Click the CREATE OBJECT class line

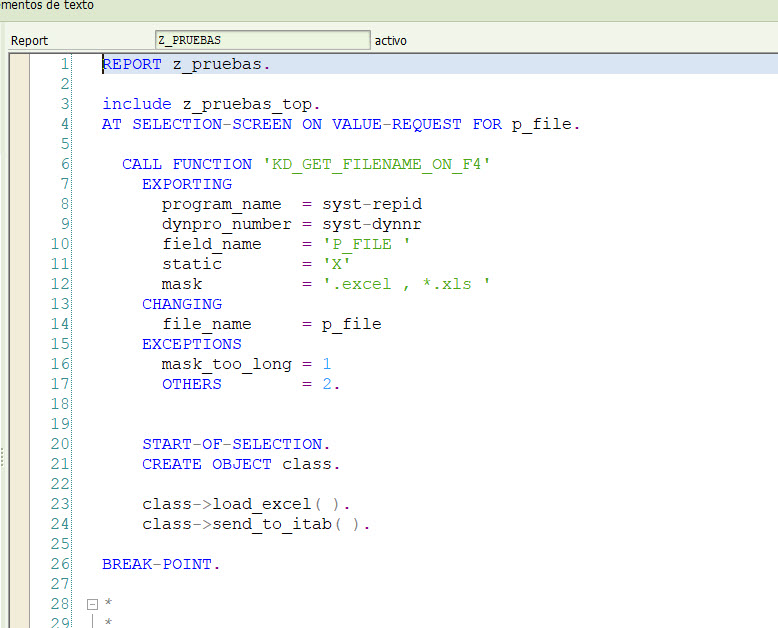[240, 464]
